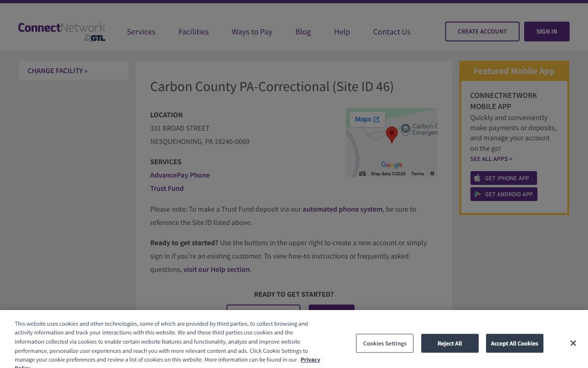
Task: Click the Featured Mobile App header
Action: (x=514, y=71)
